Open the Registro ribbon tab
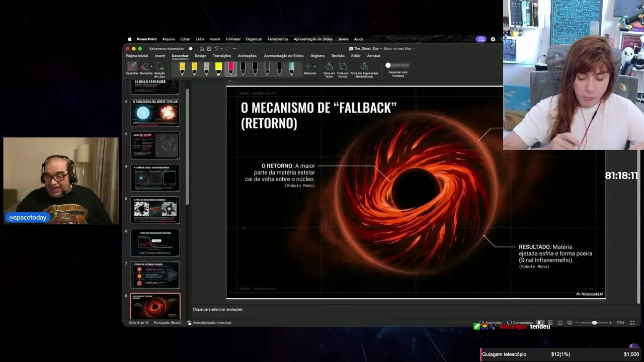 [x=317, y=56]
